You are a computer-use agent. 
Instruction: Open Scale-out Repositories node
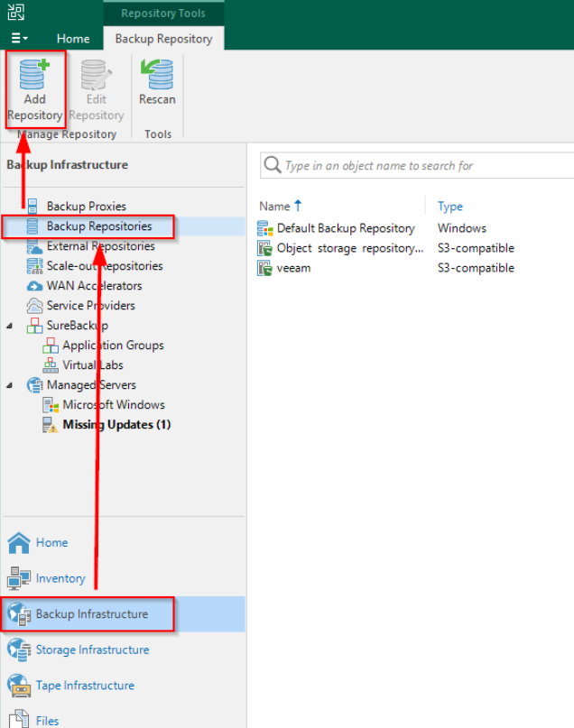tap(104, 266)
